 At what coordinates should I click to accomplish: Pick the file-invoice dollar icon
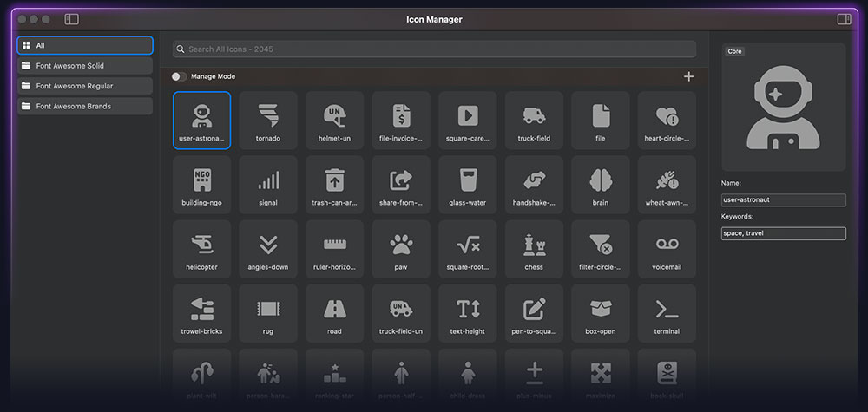(x=401, y=120)
